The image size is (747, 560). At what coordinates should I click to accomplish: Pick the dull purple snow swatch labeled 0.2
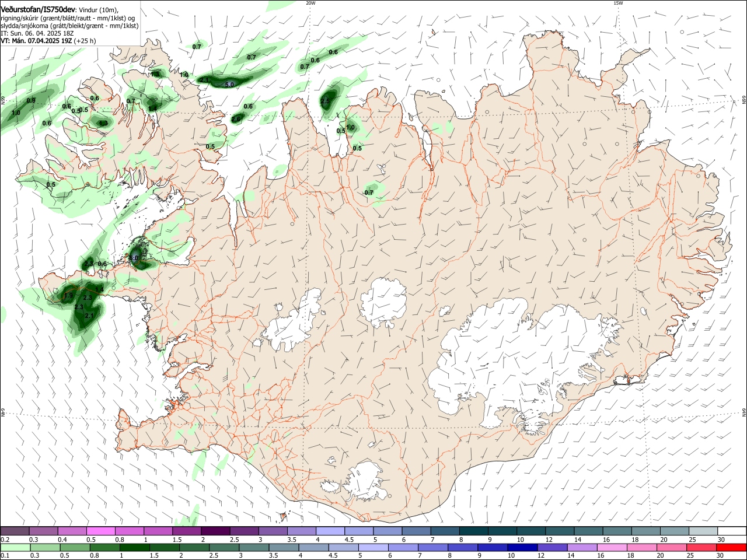point(15,531)
